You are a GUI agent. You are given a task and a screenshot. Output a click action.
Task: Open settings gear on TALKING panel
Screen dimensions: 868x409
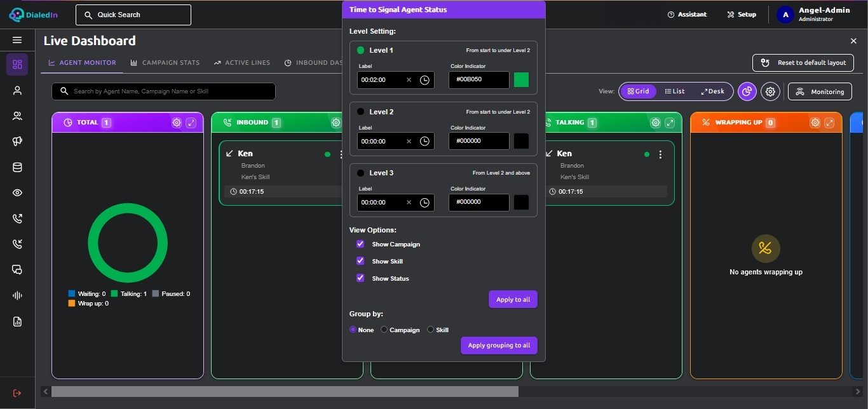pyautogui.click(x=655, y=123)
